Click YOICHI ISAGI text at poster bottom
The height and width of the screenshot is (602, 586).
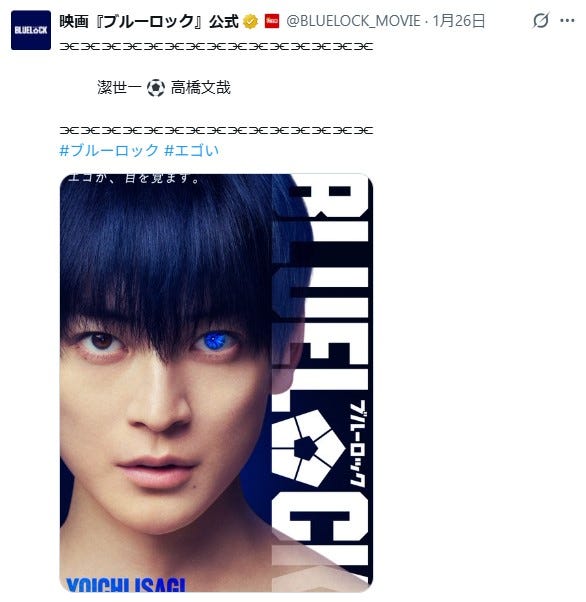click(126, 585)
